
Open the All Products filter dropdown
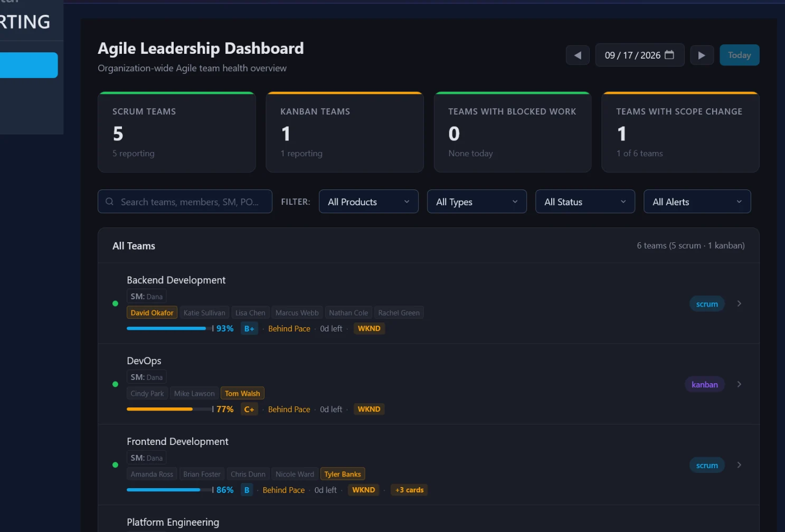click(x=368, y=202)
